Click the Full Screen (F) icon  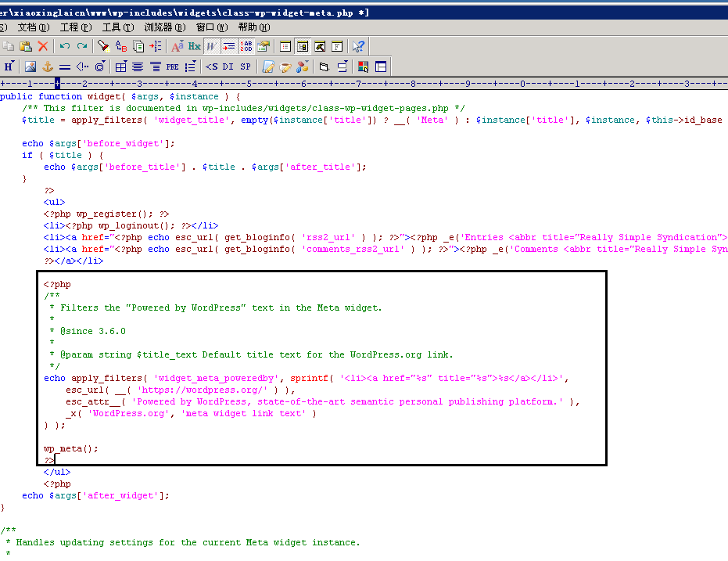[x=337, y=46]
